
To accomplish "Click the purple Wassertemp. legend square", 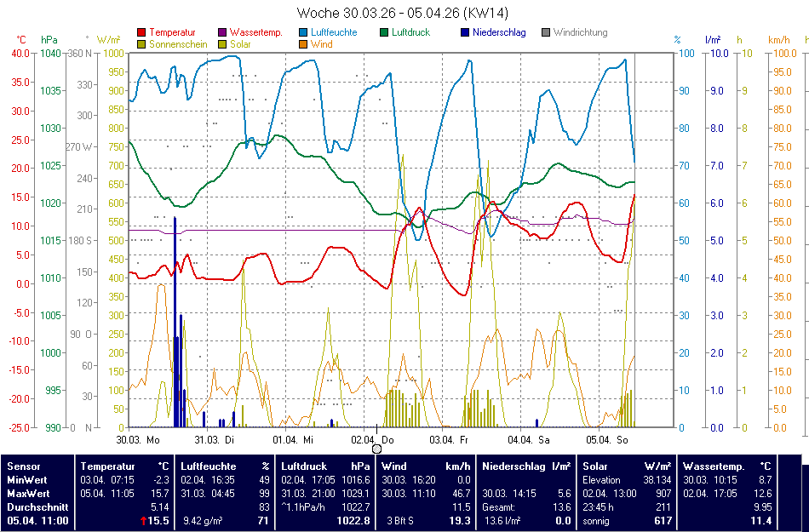I will coord(223,33).
